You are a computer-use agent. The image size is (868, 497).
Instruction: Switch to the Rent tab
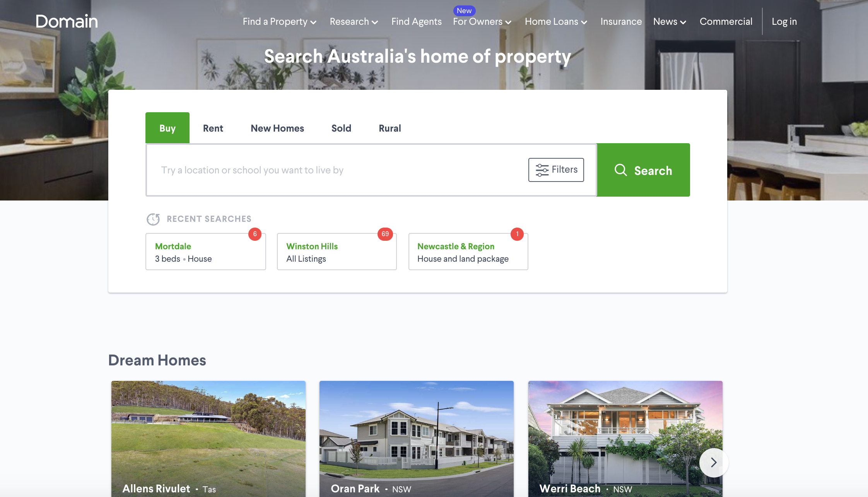tap(213, 128)
